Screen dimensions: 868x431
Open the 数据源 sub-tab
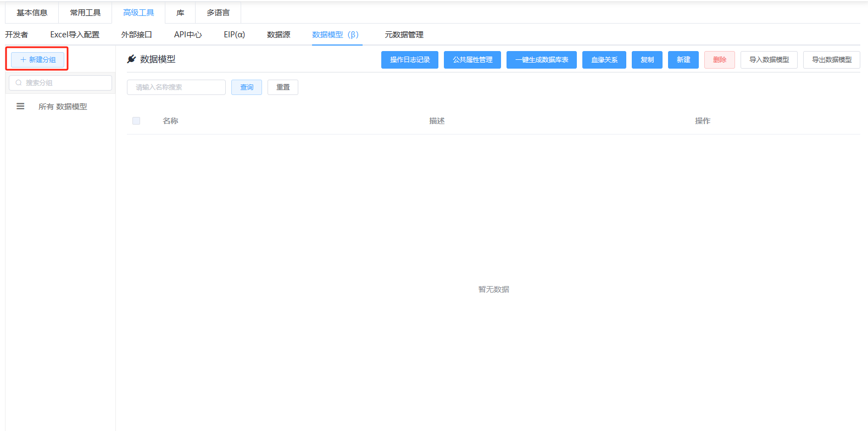tap(279, 35)
